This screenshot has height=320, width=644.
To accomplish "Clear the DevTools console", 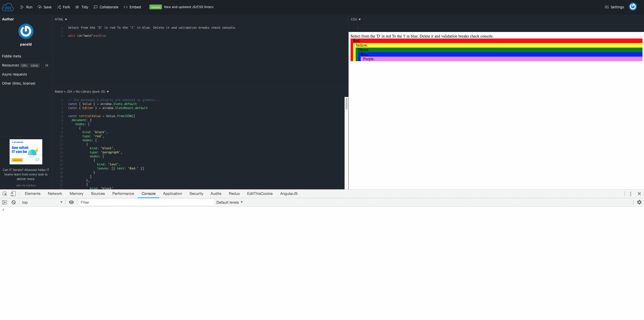I will click(13, 202).
